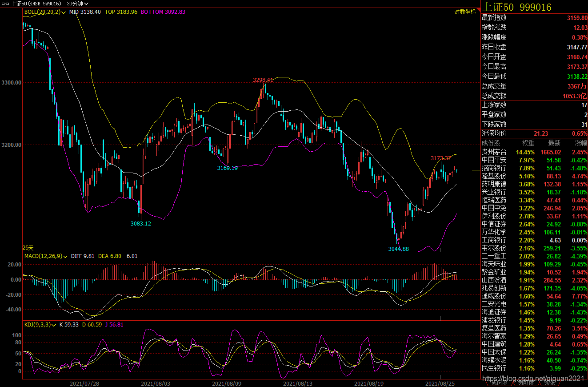Viewport: 588px width, 387px height.
Task: Click the 下跌家数 row
Action: (x=535, y=125)
